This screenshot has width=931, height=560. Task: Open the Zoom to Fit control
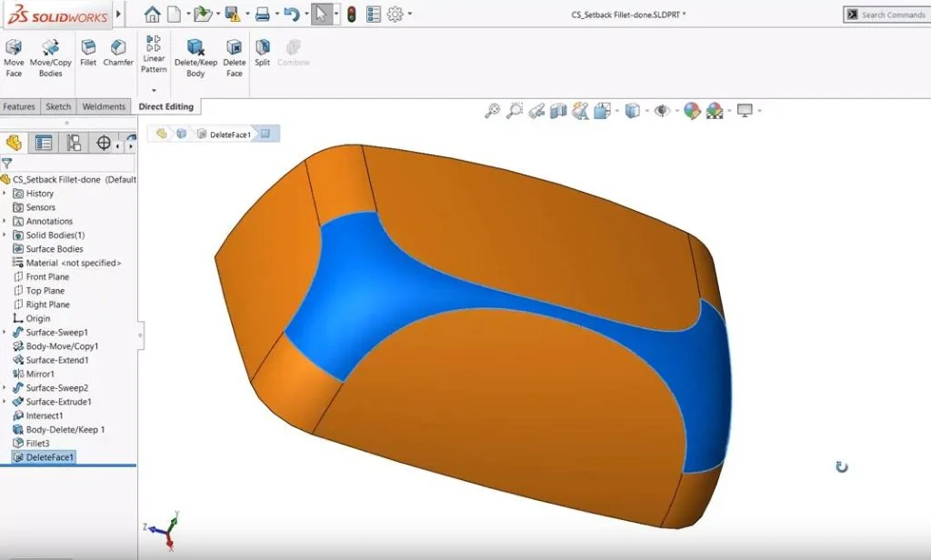pos(492,109)
